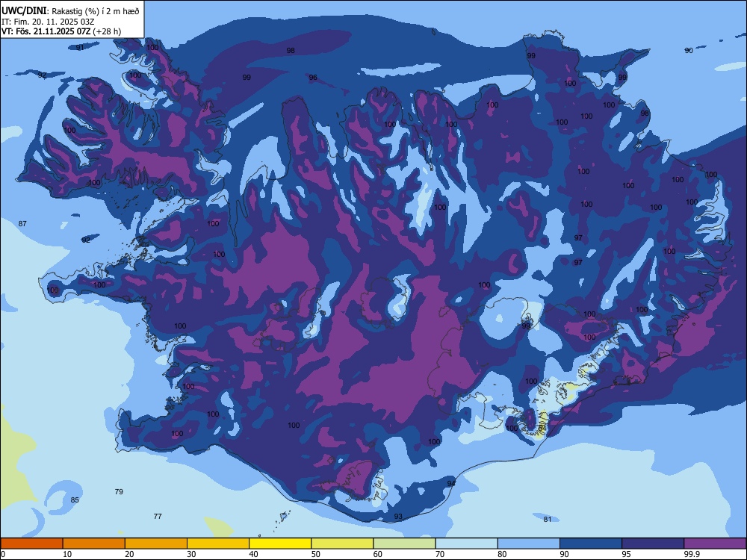Click the humidity value '91' in the northwest corner

(x=80, y=47)
